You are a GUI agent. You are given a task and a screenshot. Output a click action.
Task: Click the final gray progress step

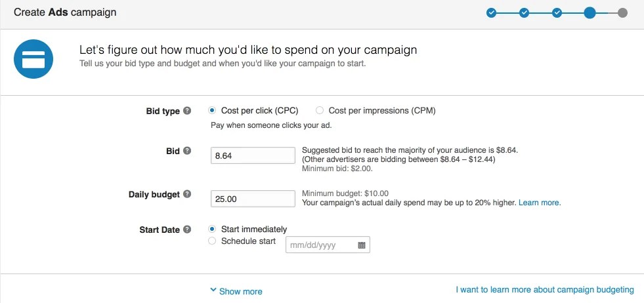click(622, 12)
